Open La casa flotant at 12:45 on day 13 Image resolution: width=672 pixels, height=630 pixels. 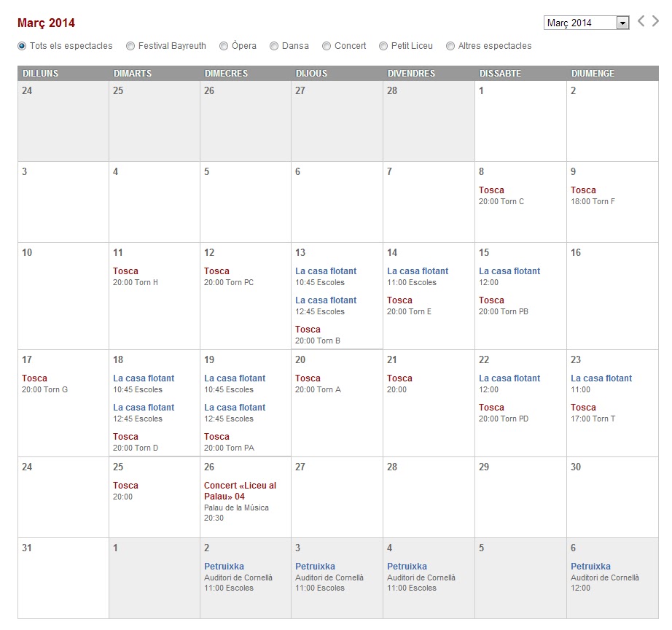tap(326, 300)
